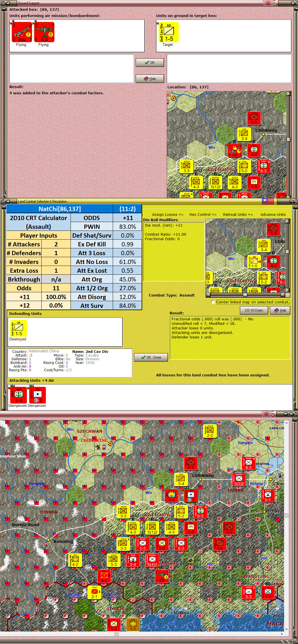
Task: Click the Kunming city dot
Action: click(49, 540)
